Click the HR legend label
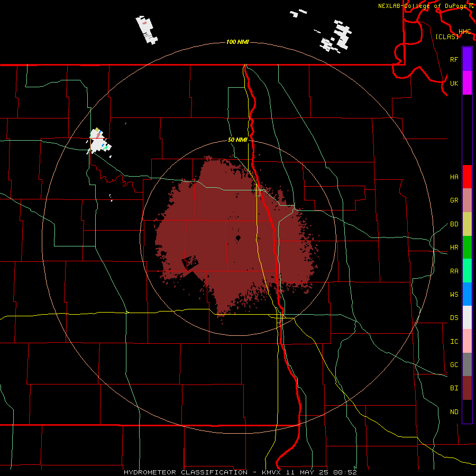Viewport: 476px width, 476px height. [x=454, y=248]
